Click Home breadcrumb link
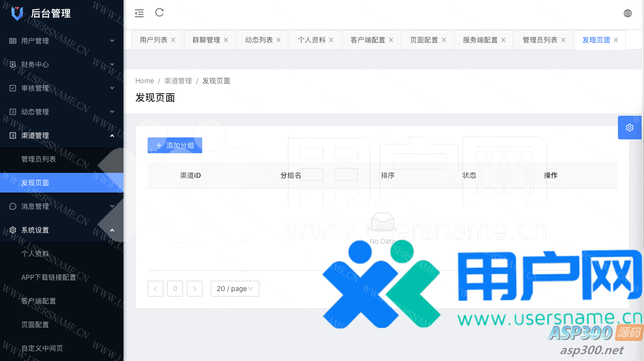This screenshot has height=361, width=644. tap(145, 81)
